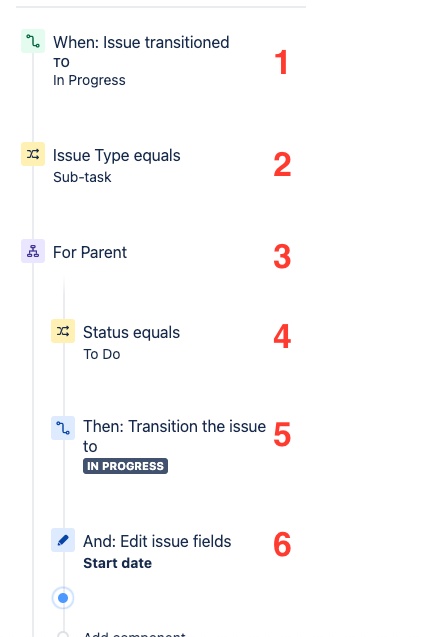This screenshot has width=425, height=637.
Task: Click the Add component link
Action: 134,634
